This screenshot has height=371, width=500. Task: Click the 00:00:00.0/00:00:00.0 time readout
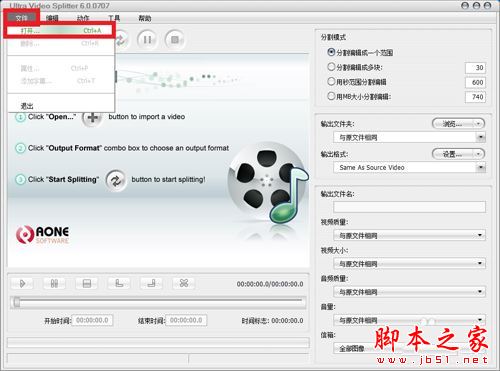coord(270,284)
